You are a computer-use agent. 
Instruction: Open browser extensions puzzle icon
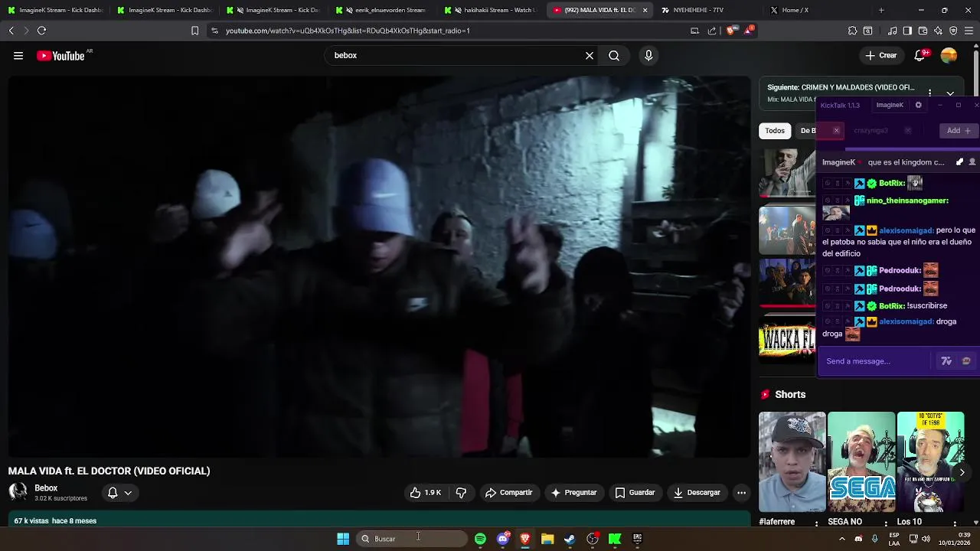852,31
